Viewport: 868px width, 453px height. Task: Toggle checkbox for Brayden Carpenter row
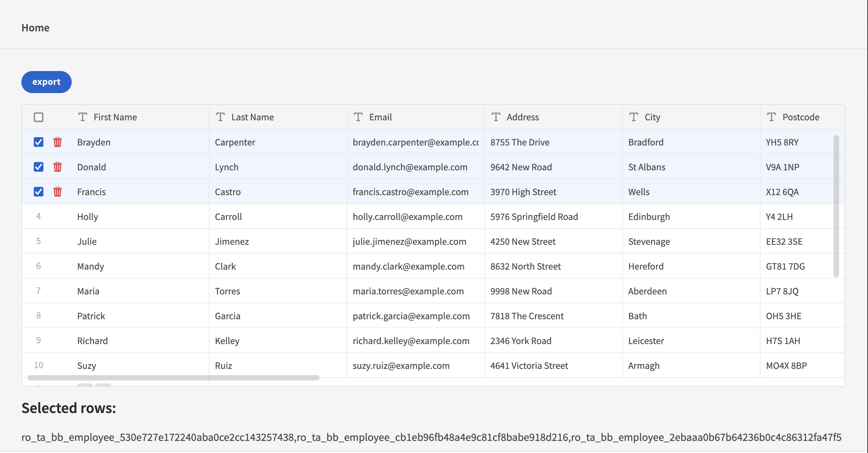pos(39,141)
